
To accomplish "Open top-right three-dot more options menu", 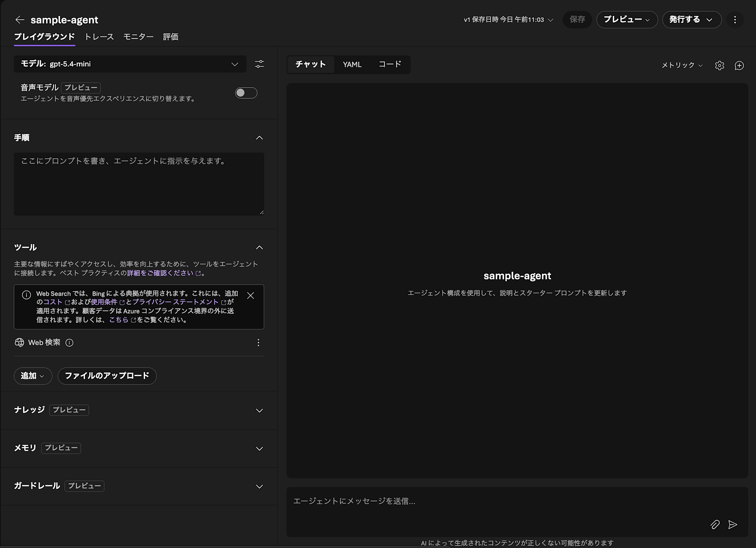I will click(x=735, y=20).
